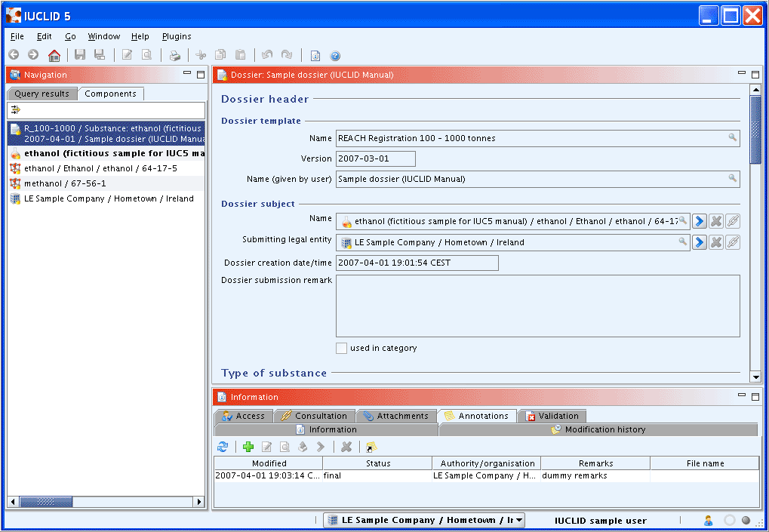Screen dimensions: 769x532
Task: Click blue arrow button beside dossier subject Name
Action: [700, 221]
